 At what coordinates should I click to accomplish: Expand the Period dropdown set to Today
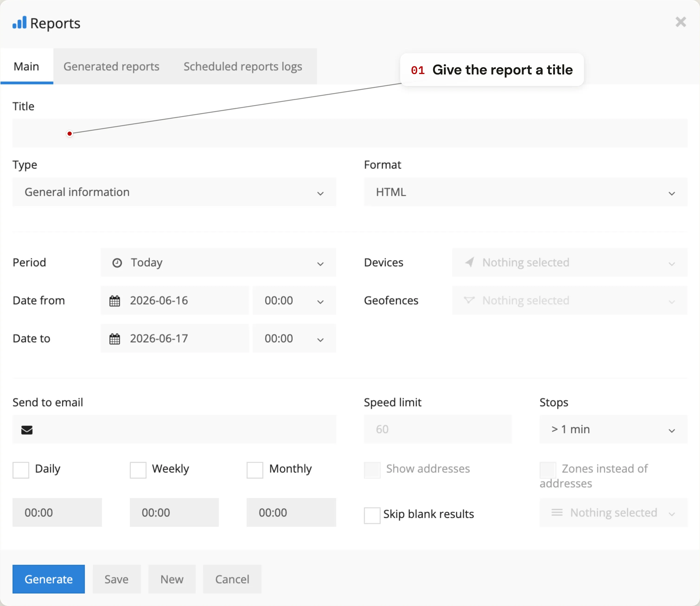pos(218,262)
